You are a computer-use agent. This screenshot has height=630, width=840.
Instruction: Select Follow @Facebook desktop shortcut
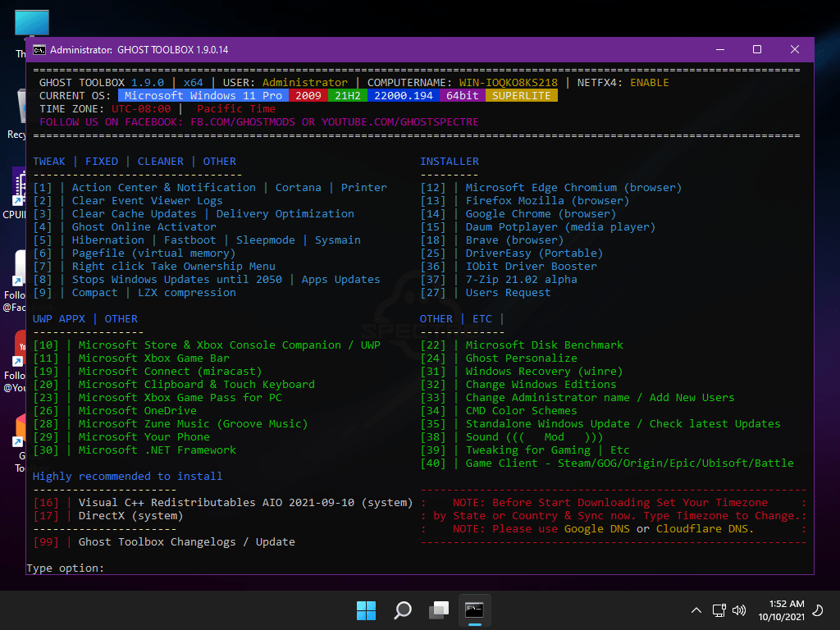[x=16, y=280]
